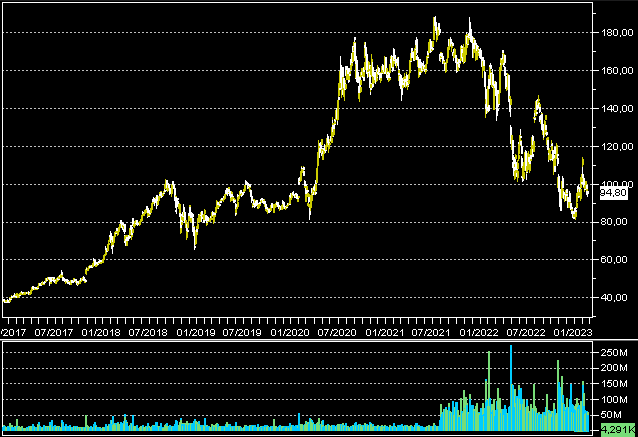Select the 160,00 price axis label
Viewport: 638px width, 437px height.
tap(617, 71)
